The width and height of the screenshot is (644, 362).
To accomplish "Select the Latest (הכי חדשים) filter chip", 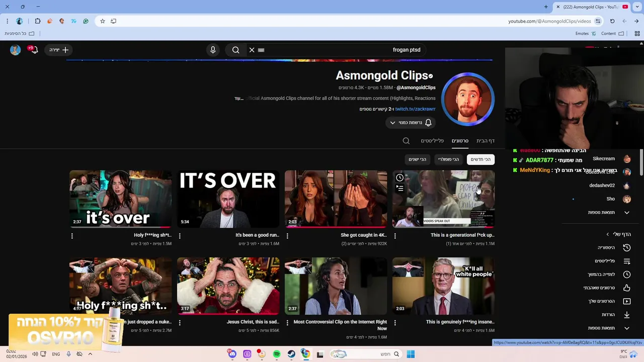I will (480, 159).
